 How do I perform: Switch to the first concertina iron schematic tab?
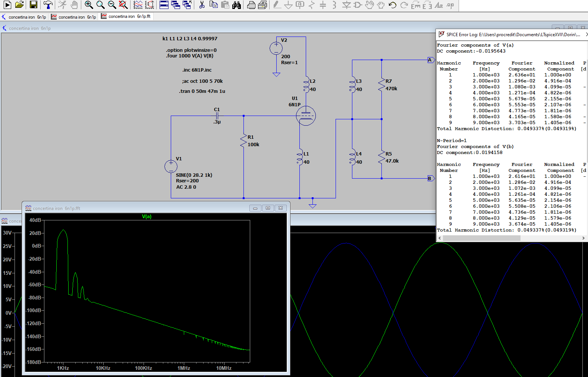point(24,17)
